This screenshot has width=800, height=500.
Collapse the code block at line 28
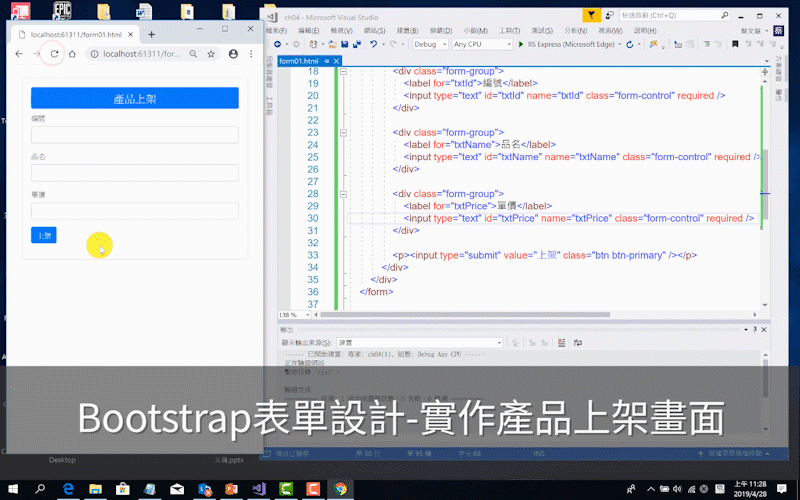343,194
